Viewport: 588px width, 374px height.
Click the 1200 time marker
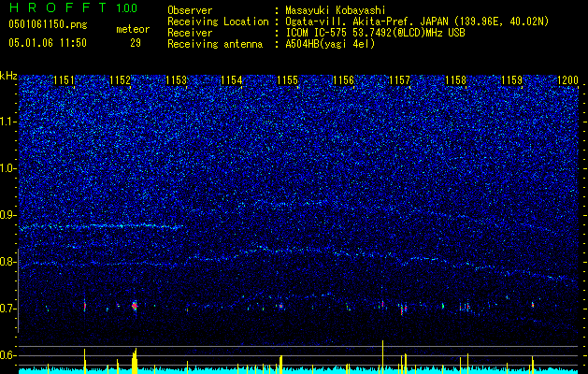point(567,79)
